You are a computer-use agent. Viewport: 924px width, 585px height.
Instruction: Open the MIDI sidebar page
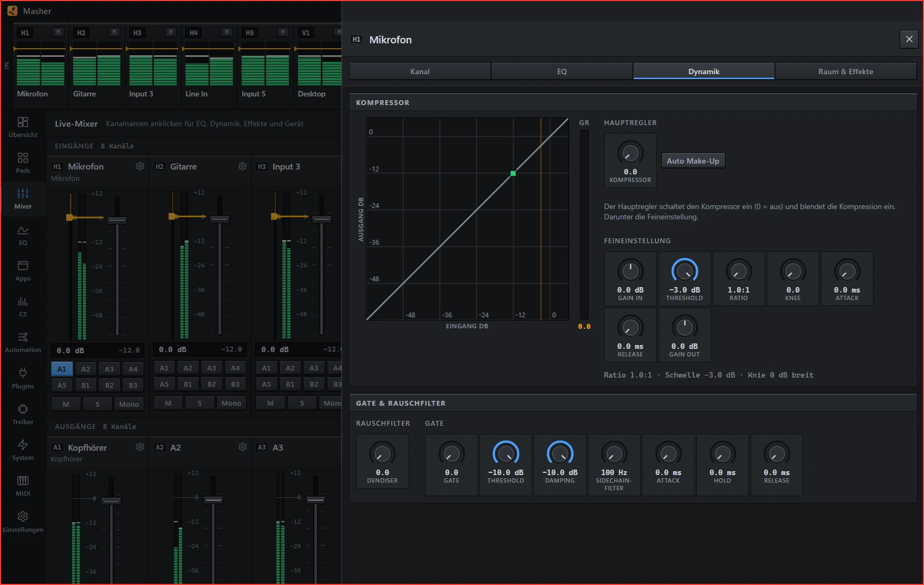(x=23, y=486)
